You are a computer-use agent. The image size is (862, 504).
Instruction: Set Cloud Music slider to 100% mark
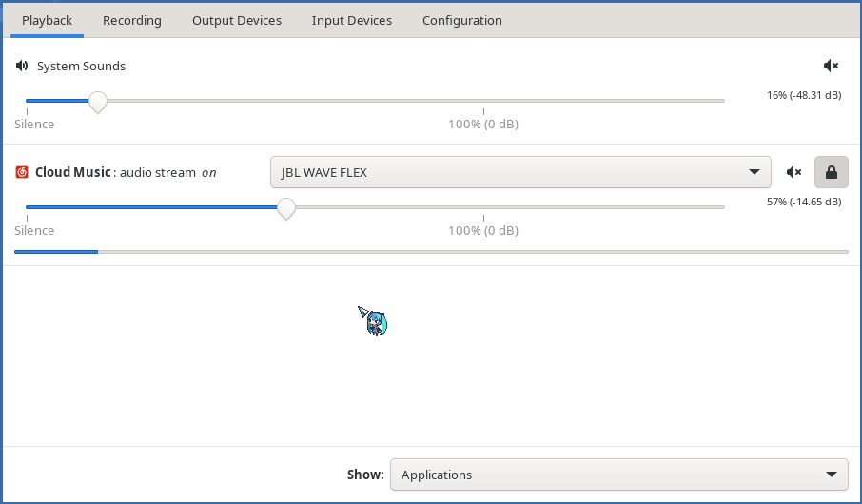tap(483, 207)
